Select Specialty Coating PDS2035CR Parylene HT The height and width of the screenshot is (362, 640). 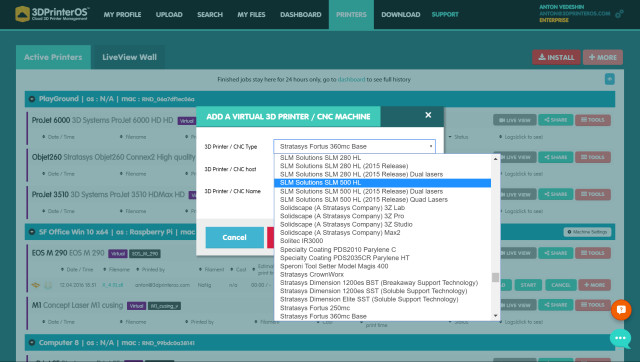(382, 258)
